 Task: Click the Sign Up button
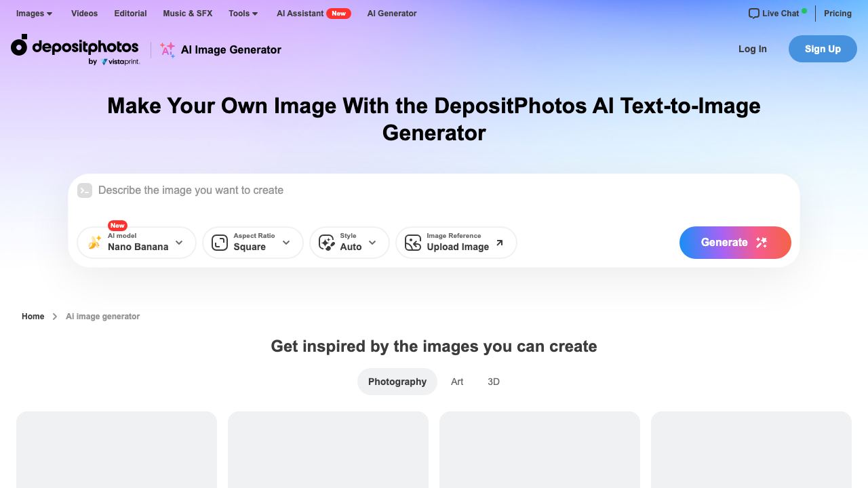(x=823, y=49)
